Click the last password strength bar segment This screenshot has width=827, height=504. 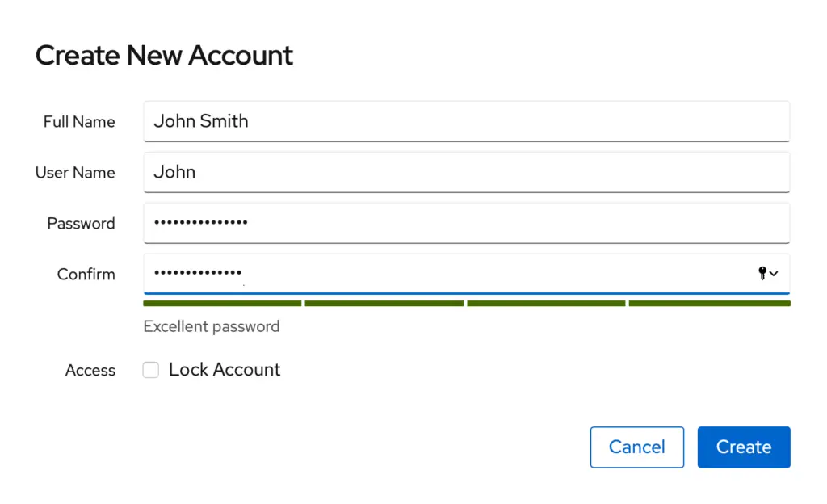point(709,304)
